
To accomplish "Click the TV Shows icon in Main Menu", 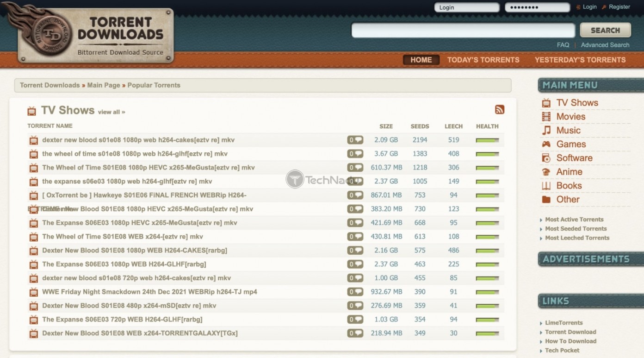I will point(546,103).
